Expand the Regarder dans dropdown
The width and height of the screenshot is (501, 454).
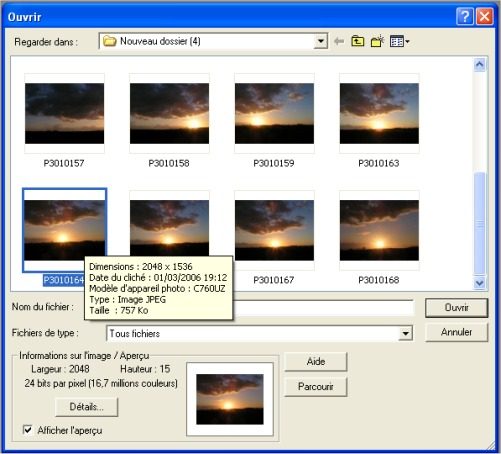click(321, 41)
